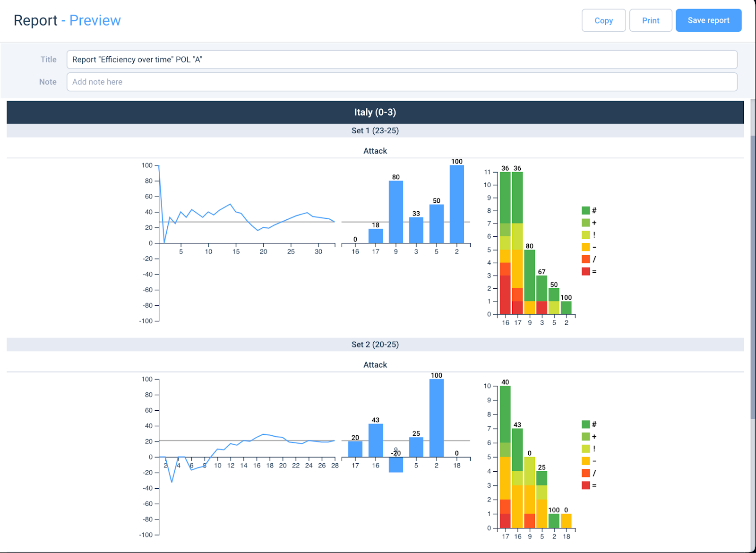
Task: Select the red = swatch in Set 1 legend
Action: [585, 272]
